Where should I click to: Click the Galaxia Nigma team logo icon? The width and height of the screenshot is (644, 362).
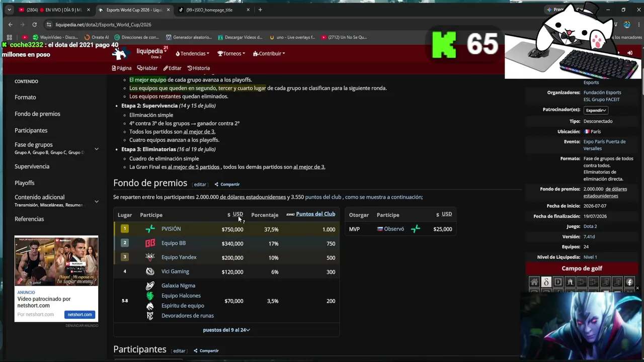click(150, 286)
